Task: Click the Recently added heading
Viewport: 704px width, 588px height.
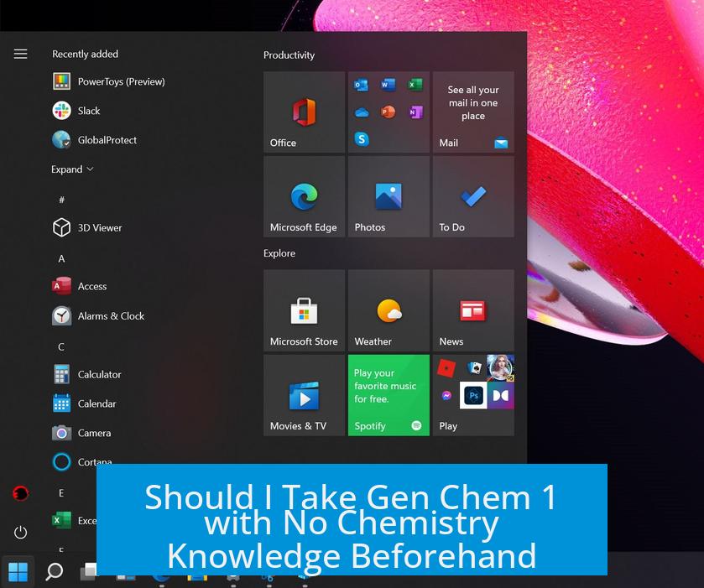Action: pyautogui.click(x=85, y=54)
